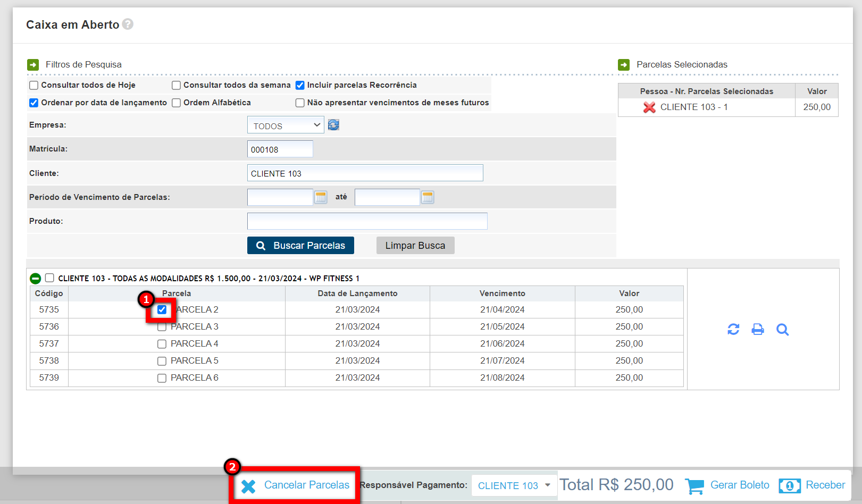Viewport: 862px width, 504px height.
Task: Remove CLIENTE 103 from selected parcels
Action: click(649, 107)
